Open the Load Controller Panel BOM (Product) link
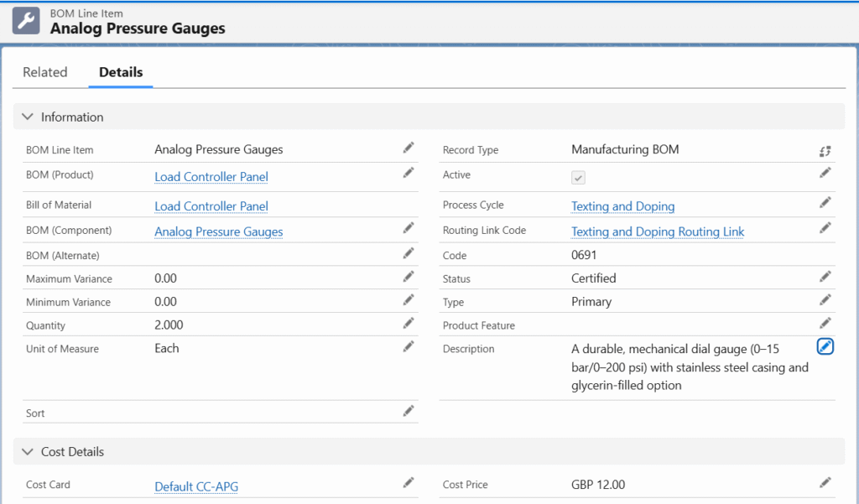Image resolution: width=859 pixels, height=504 pixels. [x=211, y=177]
